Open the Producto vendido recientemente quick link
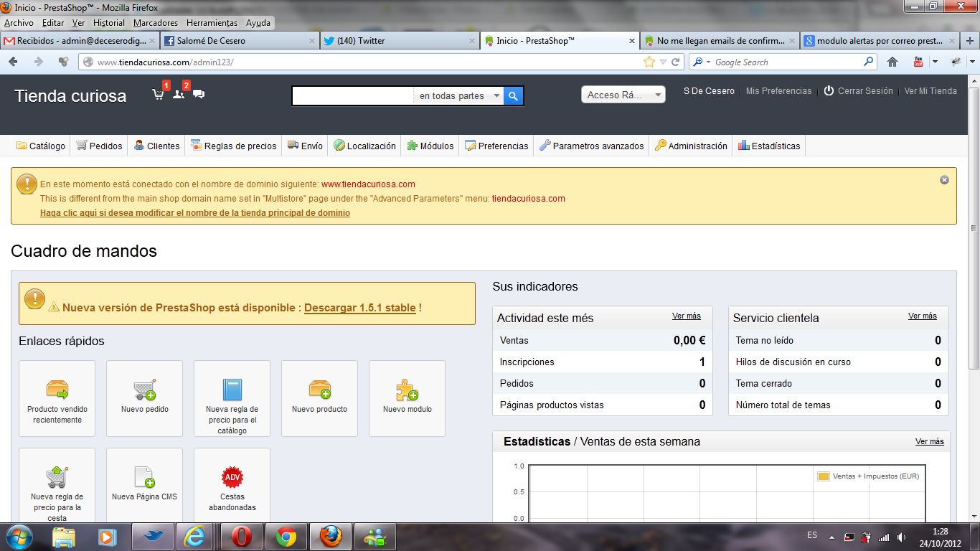This screenshot has width=980, height=551. [57, 398]
